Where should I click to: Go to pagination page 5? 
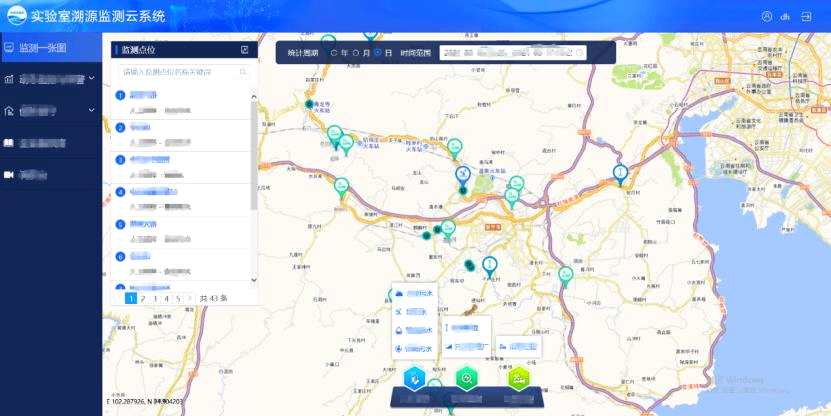tap(178, 298)
